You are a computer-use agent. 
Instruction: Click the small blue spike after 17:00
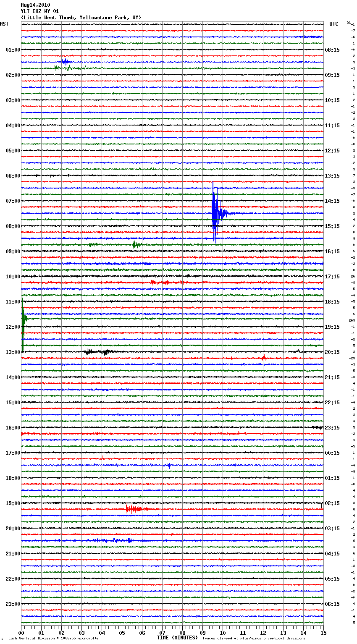point(169,466)
